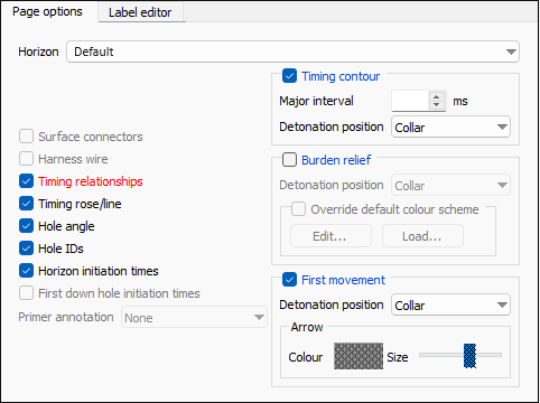540x403 pixels.
Task: Disable the Hole angle checkbox
Action: click(26, 226)
